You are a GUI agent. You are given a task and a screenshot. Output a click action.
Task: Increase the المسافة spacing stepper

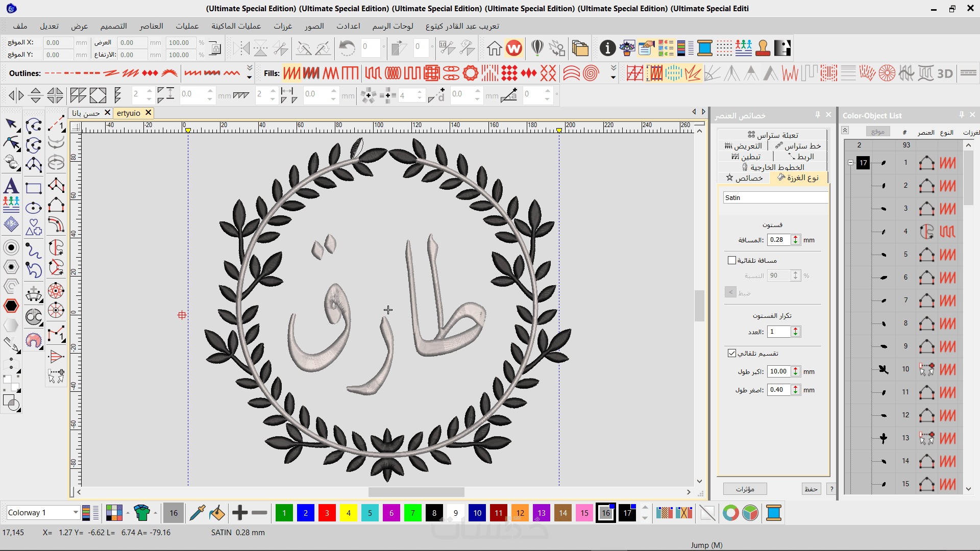[x=795, y=237]
